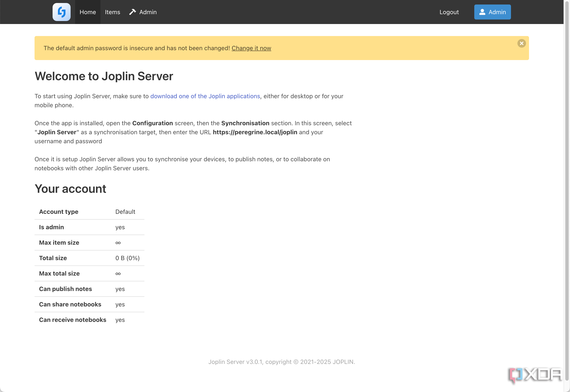Dismiss the password warning banner
This screenshot has height=392, width=570.
point(521,43)
